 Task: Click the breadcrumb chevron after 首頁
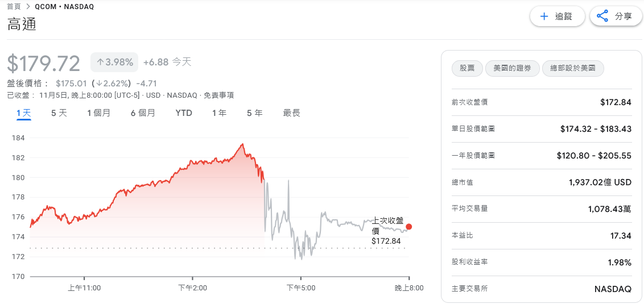(x=28, y=7)
